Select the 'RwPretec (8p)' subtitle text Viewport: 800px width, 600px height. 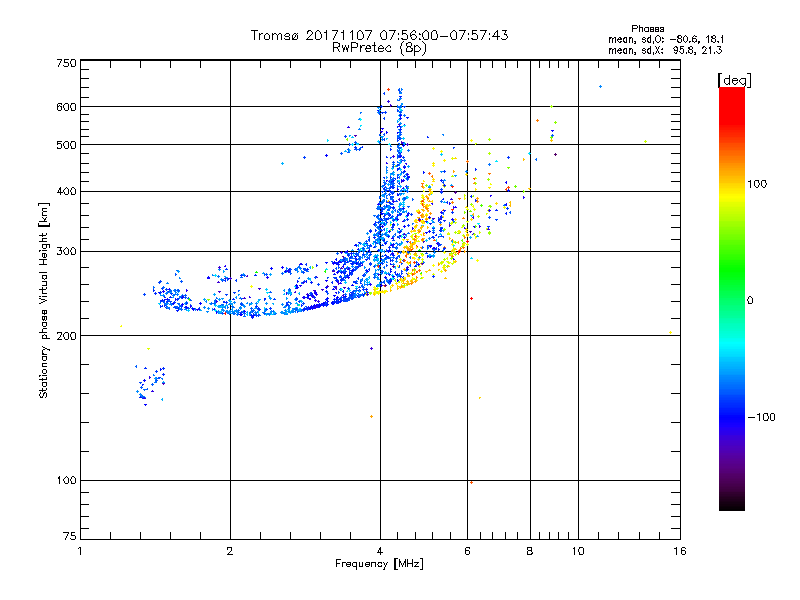click(x=379, y=47)
